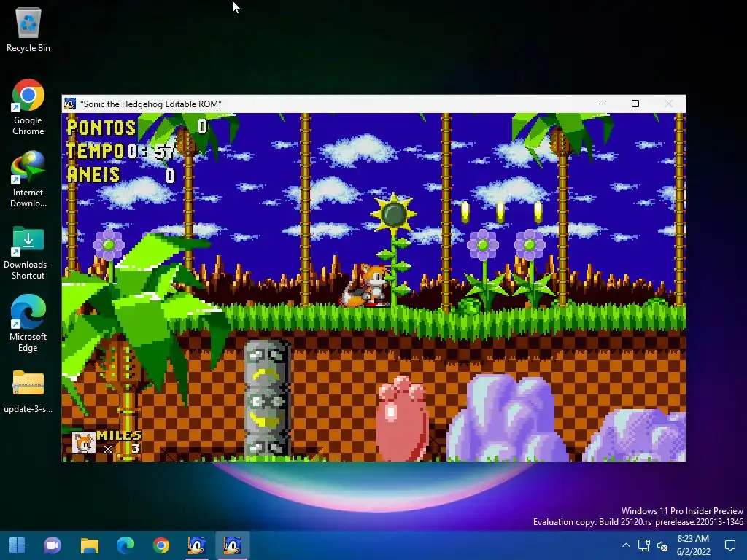Open the Downloads - Shortcut folder icon

click(x=28, y=252)
